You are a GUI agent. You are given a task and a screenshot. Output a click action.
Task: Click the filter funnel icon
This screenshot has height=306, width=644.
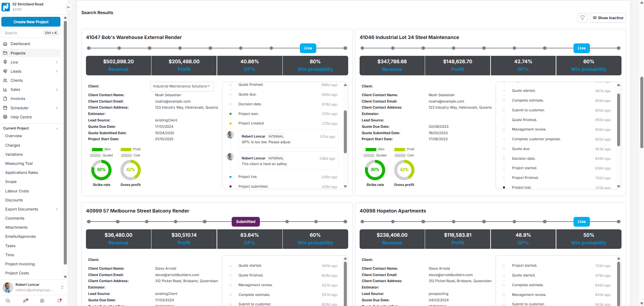point(583,18)
